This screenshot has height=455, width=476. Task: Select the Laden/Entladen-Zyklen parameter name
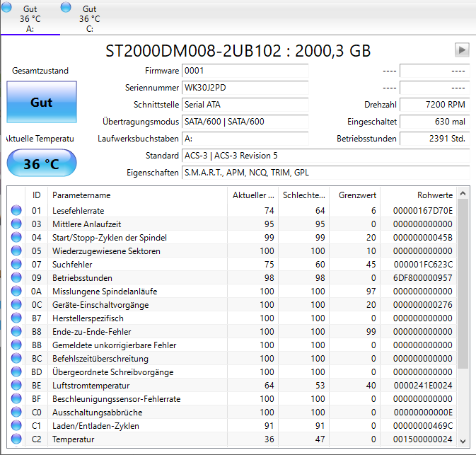click(96, 425)
